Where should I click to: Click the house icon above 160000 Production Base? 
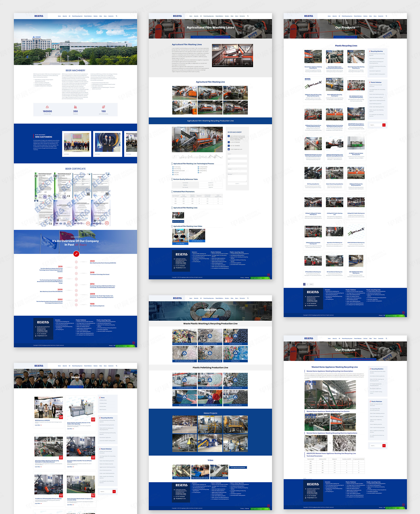[x=47, y=107]
